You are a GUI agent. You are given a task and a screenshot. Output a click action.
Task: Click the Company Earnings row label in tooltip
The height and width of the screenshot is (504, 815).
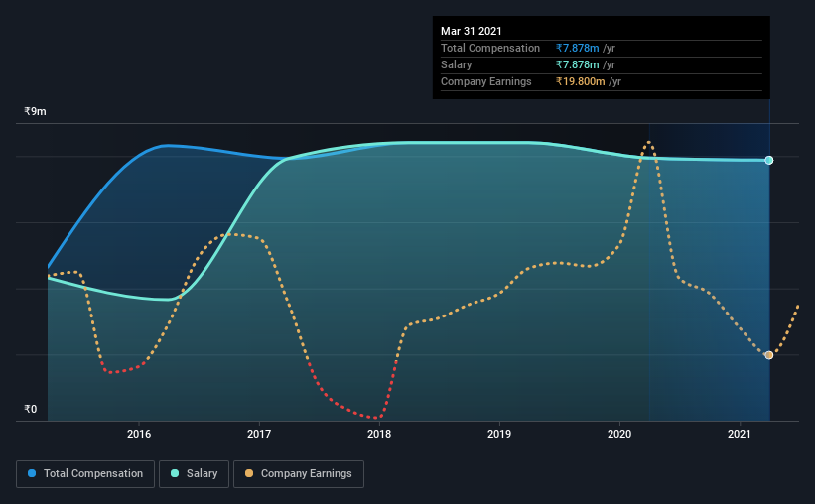click(x=486, y=81)
